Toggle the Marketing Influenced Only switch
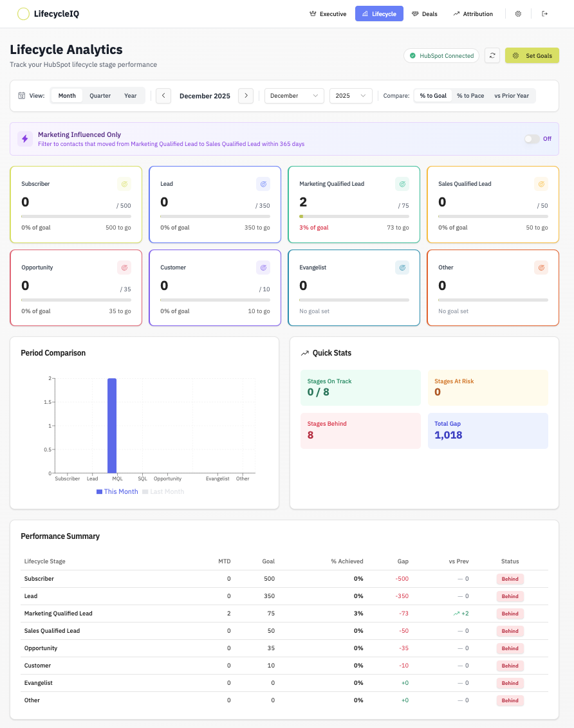This screenshot has width=574, height=728. (532, 139)
